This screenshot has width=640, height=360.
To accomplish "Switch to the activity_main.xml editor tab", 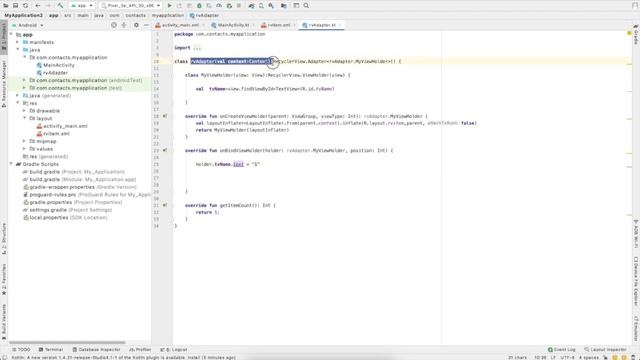I will click(180, 25).
